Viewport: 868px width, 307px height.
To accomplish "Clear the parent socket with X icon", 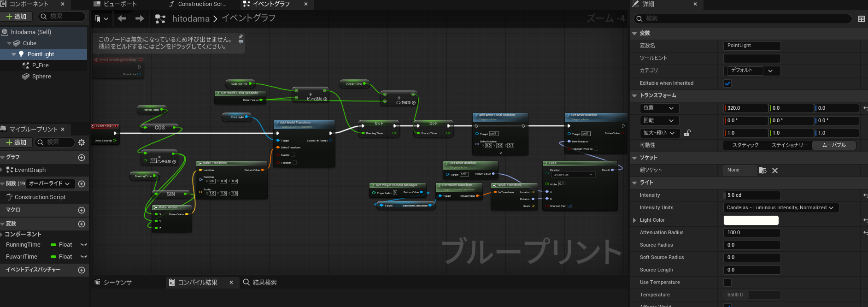I will [775, 171].
